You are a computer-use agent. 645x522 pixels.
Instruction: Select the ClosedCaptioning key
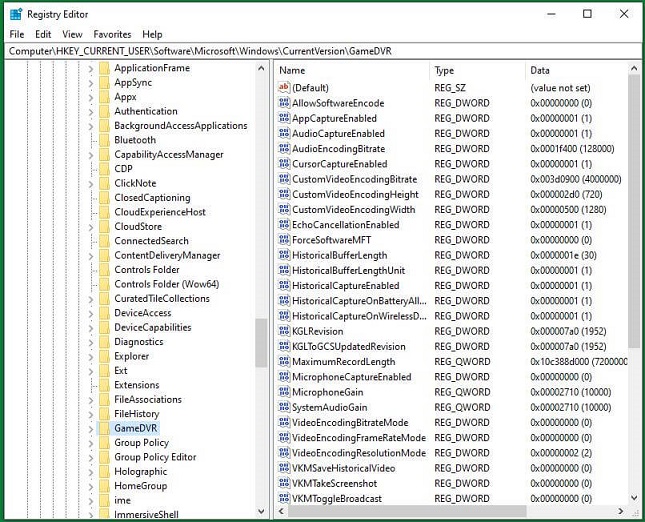[152, 197]
